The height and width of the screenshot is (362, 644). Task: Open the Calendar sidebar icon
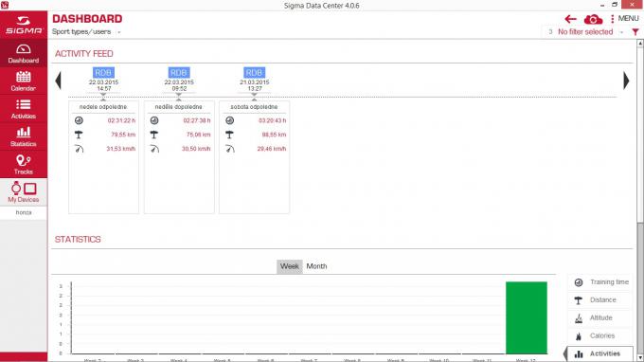[x=24, y=81]
